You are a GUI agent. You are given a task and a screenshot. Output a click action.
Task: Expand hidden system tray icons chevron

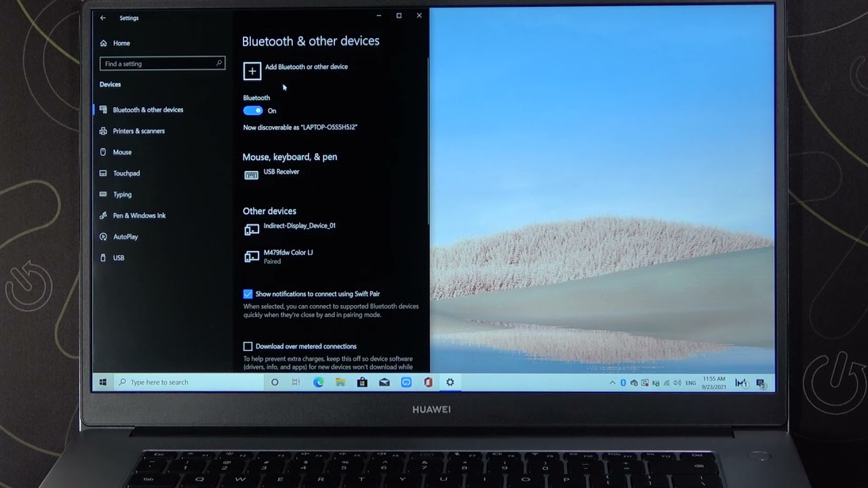click(x=612, y=383)
